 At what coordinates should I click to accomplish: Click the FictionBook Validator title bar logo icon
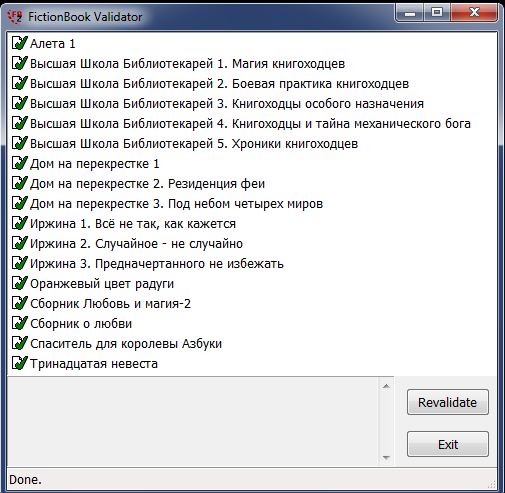(15, 17)
